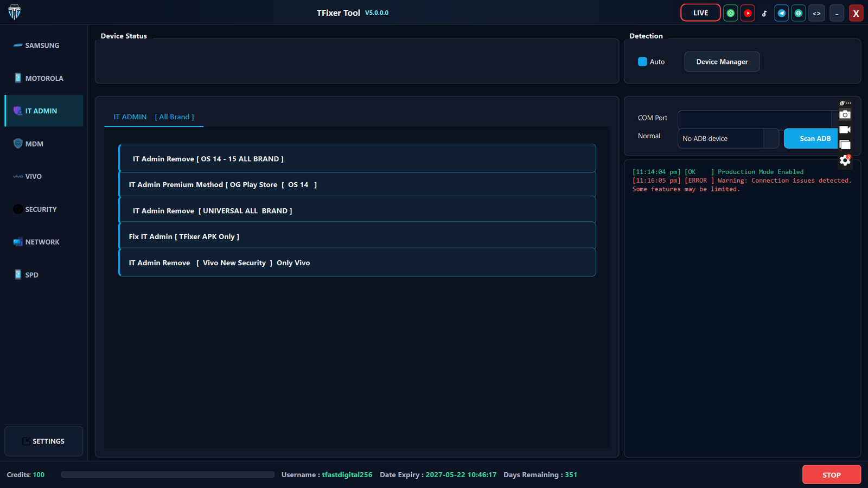
Task: Switch to NETWORK in the sidebar
Action: coord(44,242)
